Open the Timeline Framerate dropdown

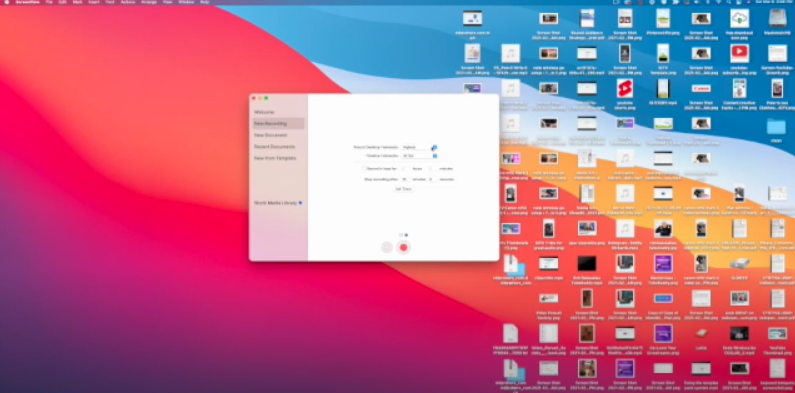coord(419,156)
